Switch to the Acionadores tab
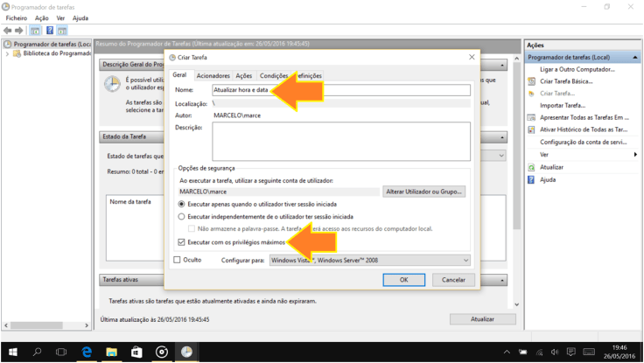The width and height of the screenshot is (644, 363). tap(213, 76)
